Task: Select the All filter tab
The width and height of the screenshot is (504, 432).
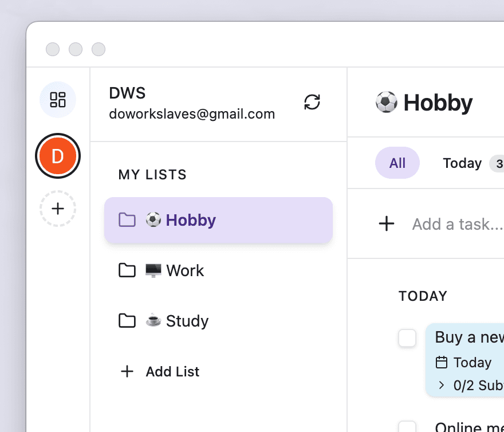Action: 397,163
